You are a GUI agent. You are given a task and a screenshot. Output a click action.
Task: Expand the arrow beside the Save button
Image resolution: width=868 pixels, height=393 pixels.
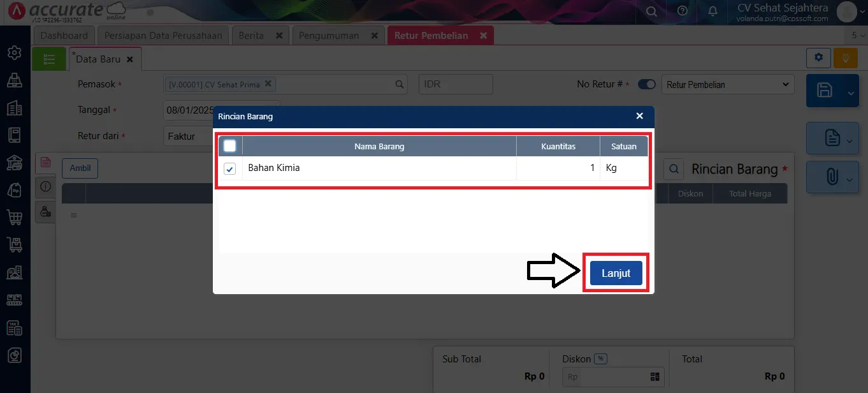(x=851, y=93)
